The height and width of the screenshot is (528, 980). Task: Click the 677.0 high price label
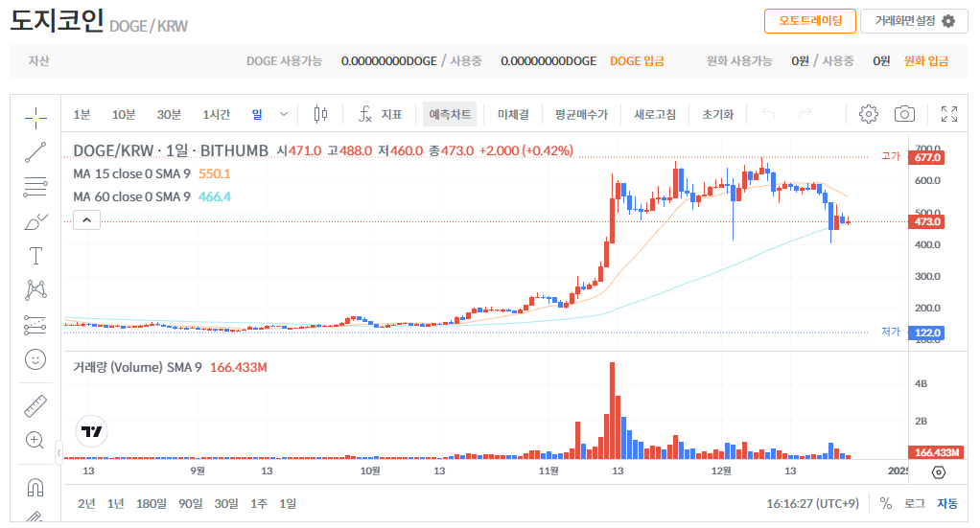point(926,157)
